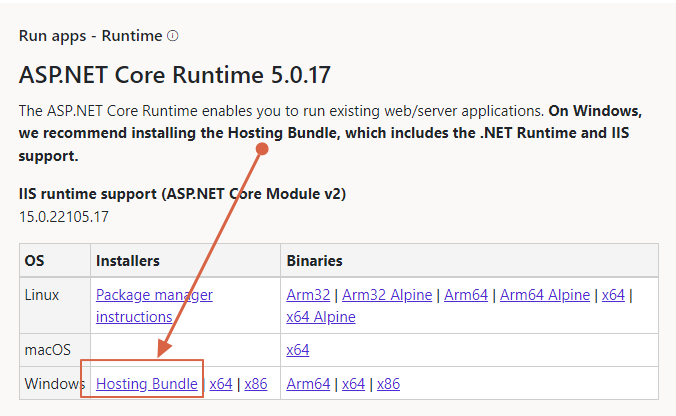Click the version number 15.0.22105.17
The image size is (676, 416).
64,216
